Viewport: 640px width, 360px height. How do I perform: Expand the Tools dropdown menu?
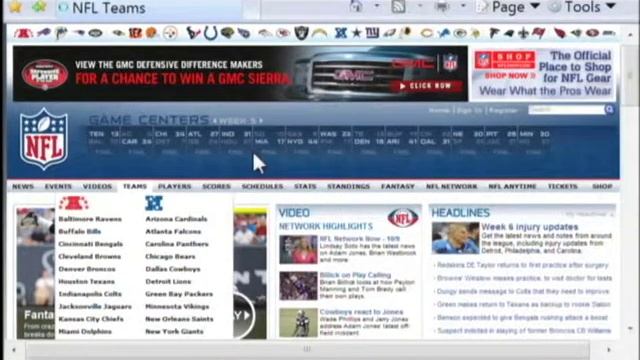(x=582, y=7)
